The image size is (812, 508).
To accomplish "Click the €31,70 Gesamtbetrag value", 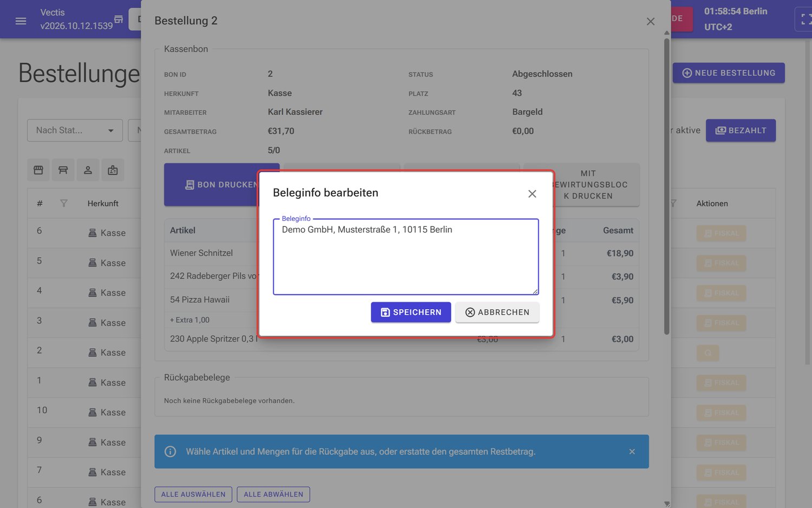I will 281,131.
